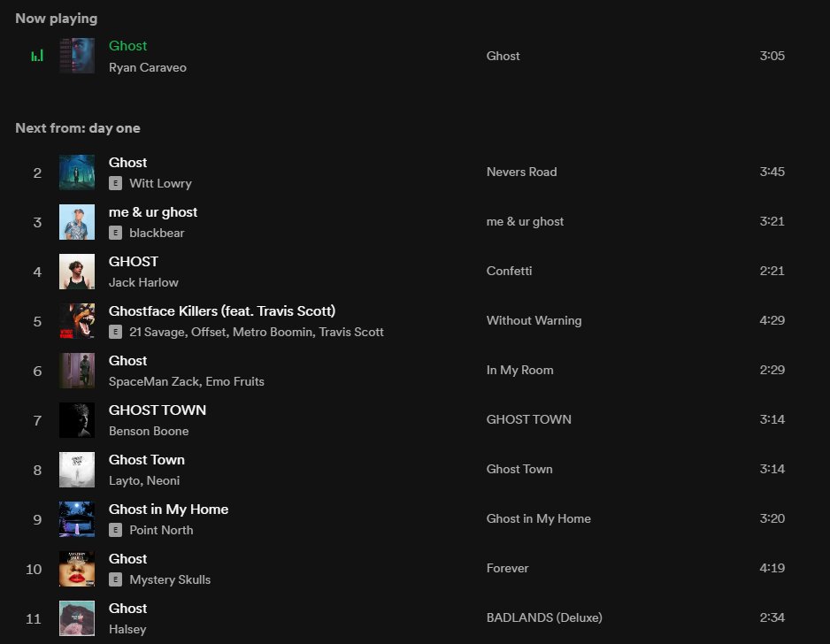Click the Explicit badge next to blackbear
This screenshot has height=644, width=830.
pos(114,233)
